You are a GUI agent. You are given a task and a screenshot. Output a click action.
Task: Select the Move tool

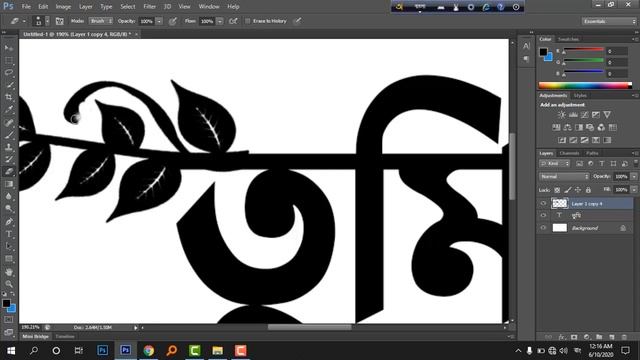click(x=9, y=48)
